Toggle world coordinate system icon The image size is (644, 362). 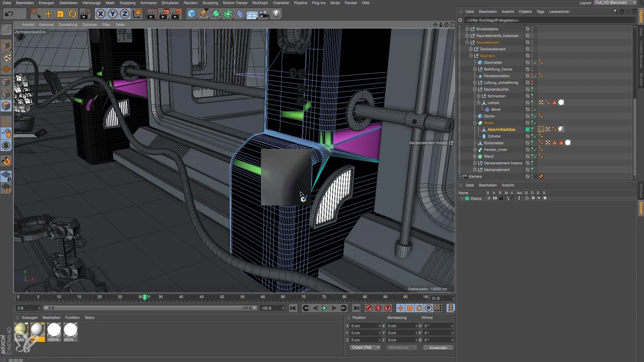pos(137,14)
